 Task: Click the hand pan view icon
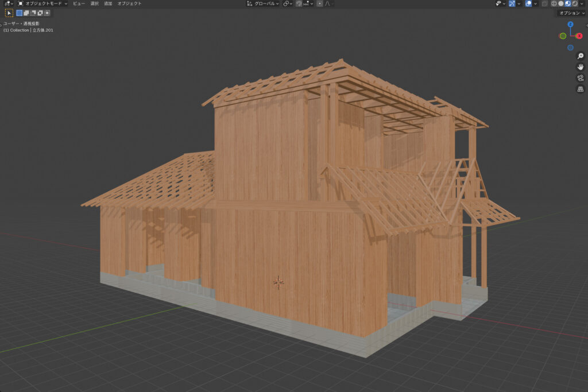(x=581, y=67)
